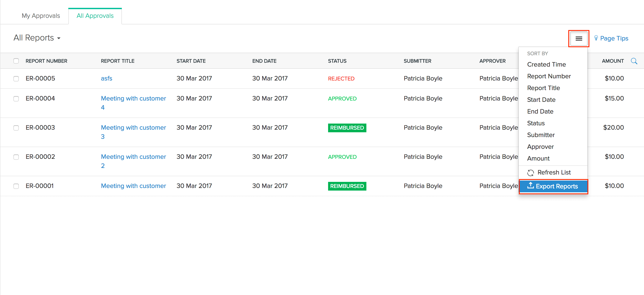644x295 pixels.
Task: Sort reports by Amount
Action: (x=538, y=158)
